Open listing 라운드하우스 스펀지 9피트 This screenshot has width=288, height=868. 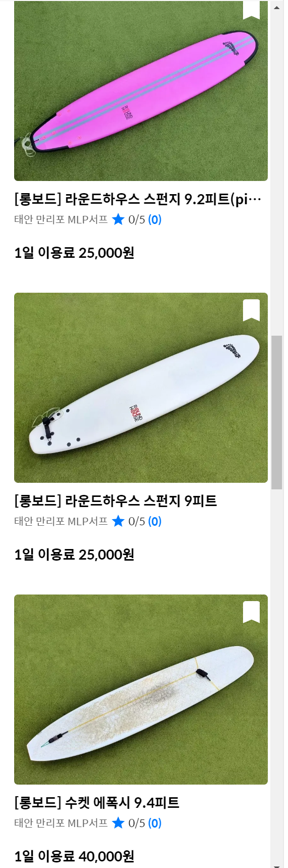[x=116, y=501]
